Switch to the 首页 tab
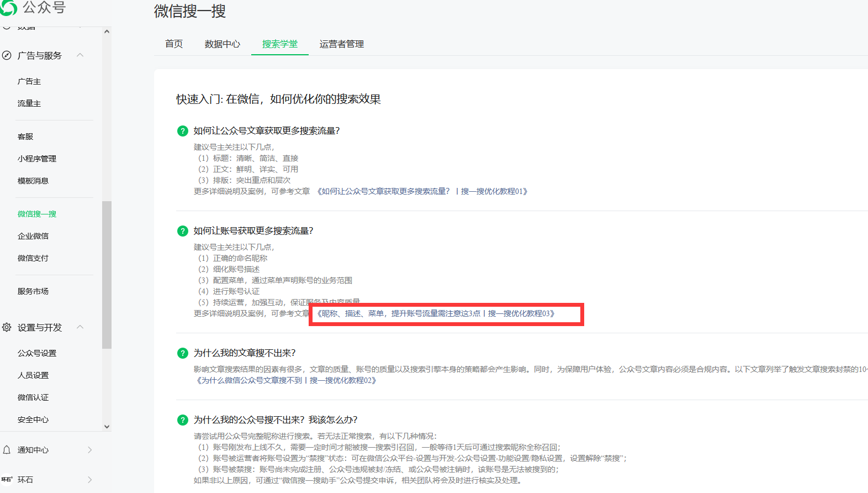868x493 pixels. click(174, 44)
